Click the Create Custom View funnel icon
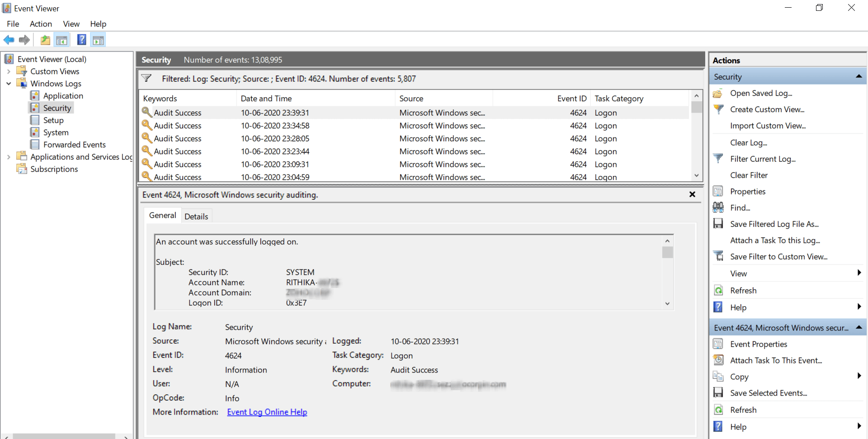 718,109
